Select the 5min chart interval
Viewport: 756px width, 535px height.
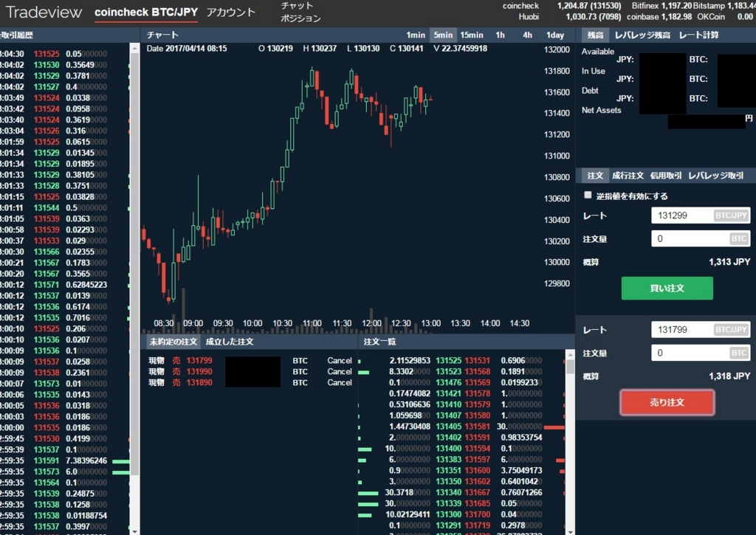click(x=443, y=35)
